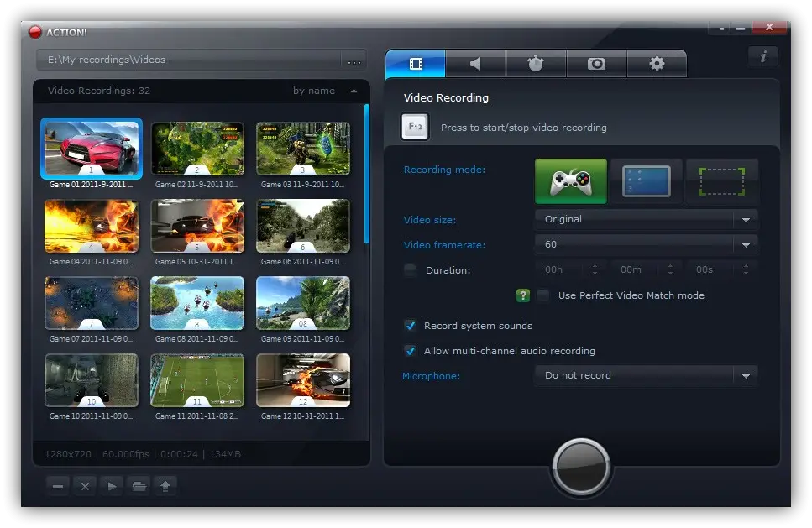This screenshot has width=812, height=528.
Task: Minimize the Action! window
Action: click(741, 29)
